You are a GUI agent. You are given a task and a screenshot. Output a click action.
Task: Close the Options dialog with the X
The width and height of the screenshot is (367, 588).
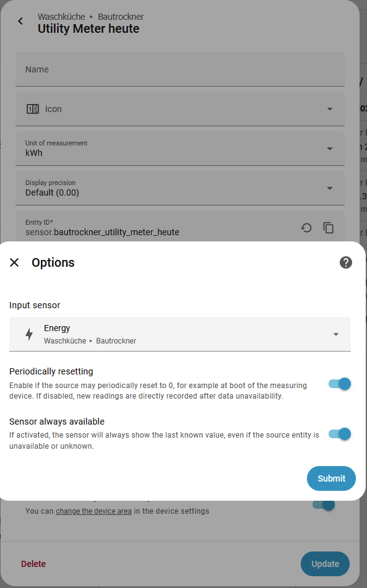click(15, 262)
